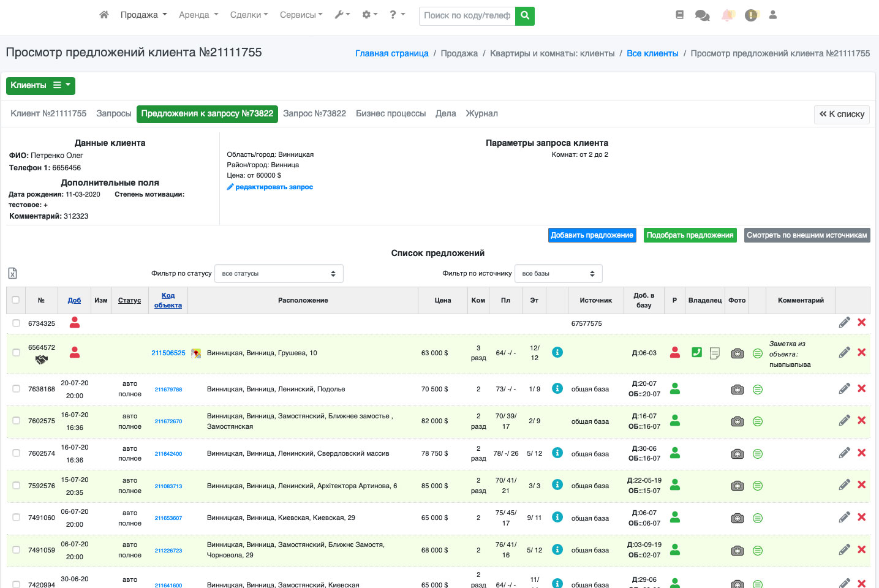Viewport: 879px width, 588px height.
Task: Open map marker for Грушева, 10
Action: coord(196,353)
